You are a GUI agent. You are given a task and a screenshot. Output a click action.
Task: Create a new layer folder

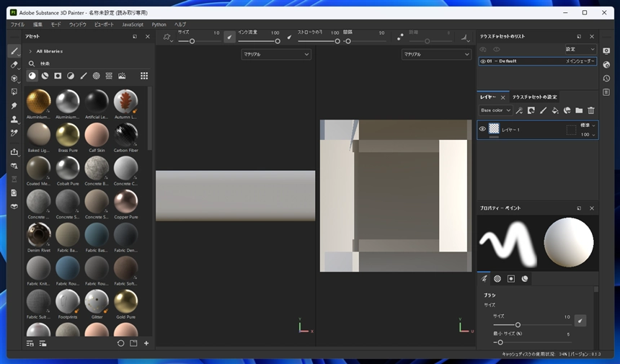coord(579,110)
